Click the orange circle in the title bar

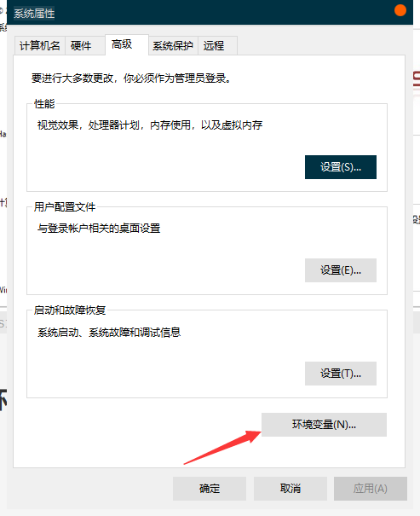[400, 10]
